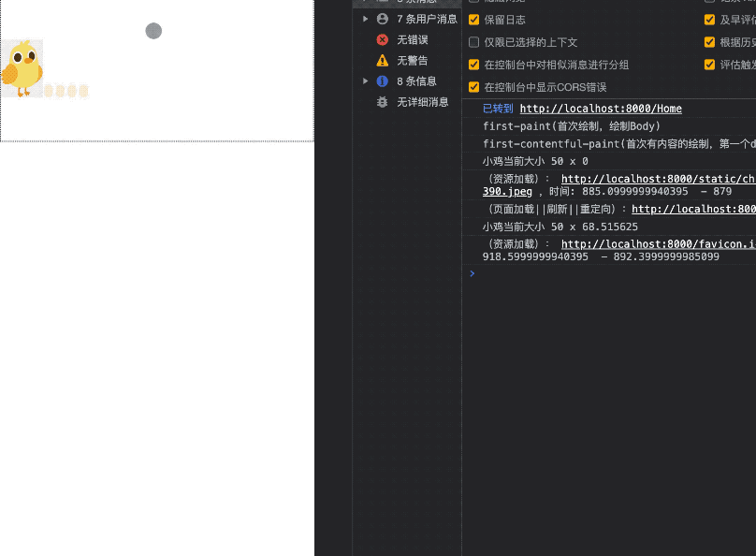Image resolution: width=756 pixels, height=556 pixels.
Task: Select the 无错误 sidebar filter
Action: coord(407,39)
